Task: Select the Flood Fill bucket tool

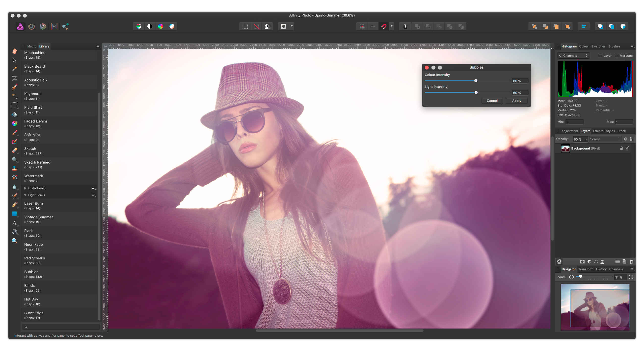Action: pyautogui.click(x=15, y=114)
